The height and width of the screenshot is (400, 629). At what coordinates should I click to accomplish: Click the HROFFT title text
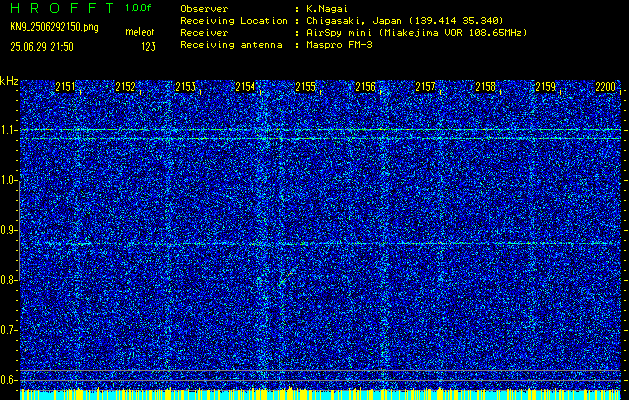pos(63,8)
